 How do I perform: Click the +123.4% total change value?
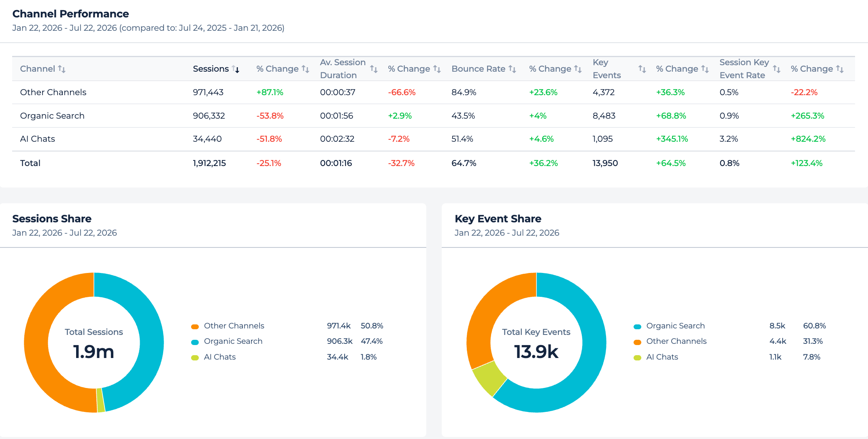[x=807, y=163]
